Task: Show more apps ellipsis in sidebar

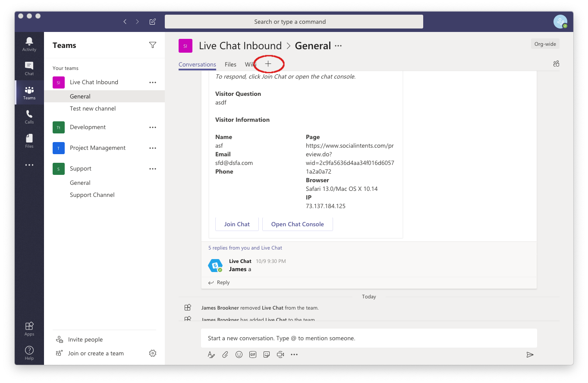Action: point(29,165)
